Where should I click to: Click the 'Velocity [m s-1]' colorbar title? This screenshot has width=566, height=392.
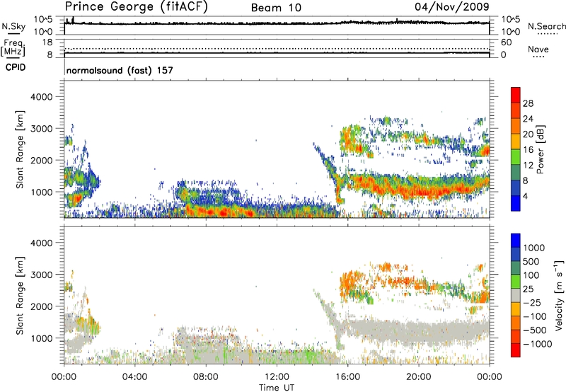[x=559, y=295]
